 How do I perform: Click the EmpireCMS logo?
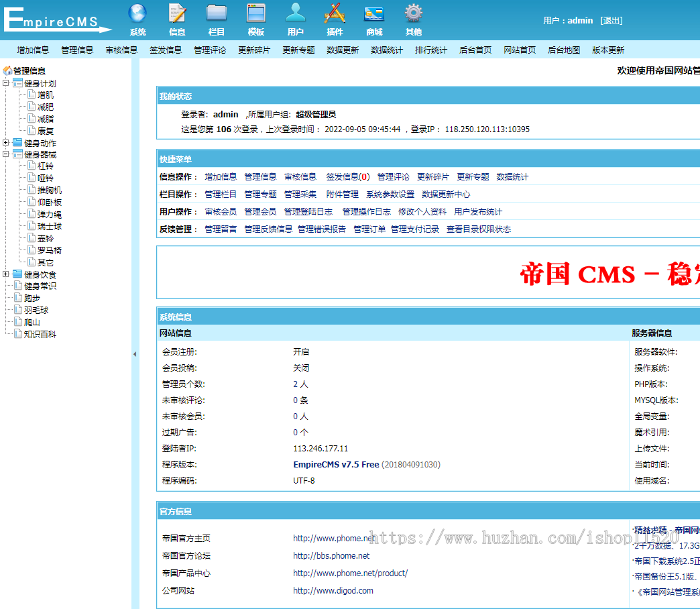[x=57, y=20]
